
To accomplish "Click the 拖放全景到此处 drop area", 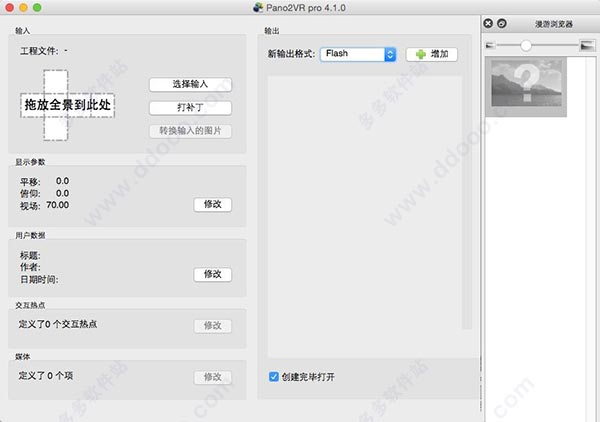I will (x=67, y=105).
